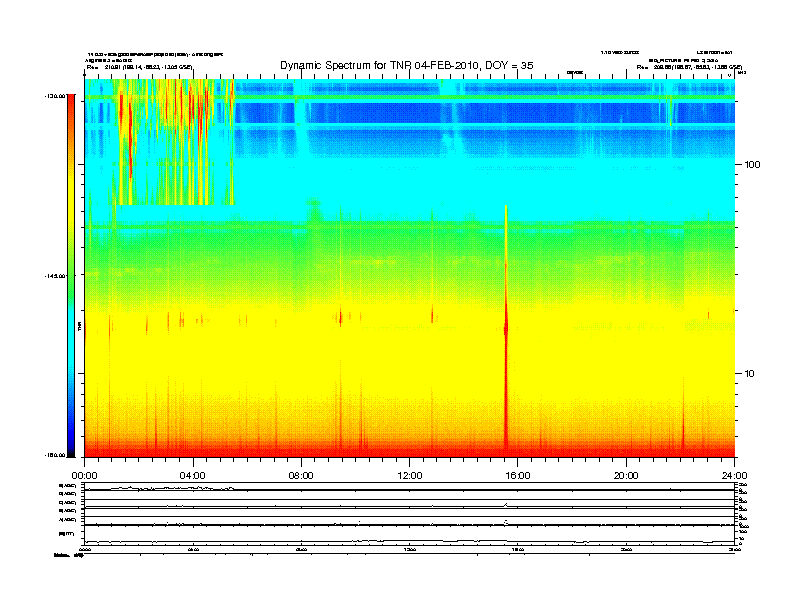Click the -145.00 color scale label

pyautogui.click(x=55, y=276)
